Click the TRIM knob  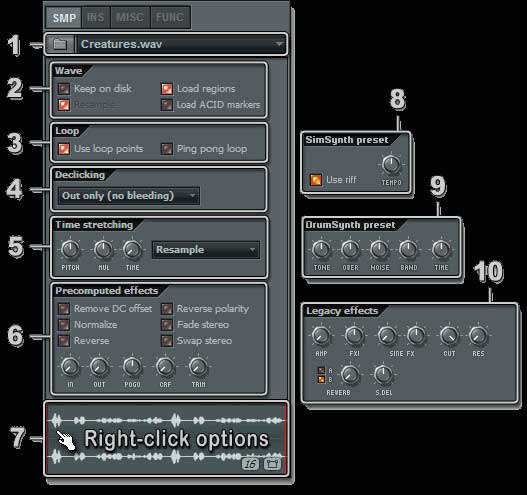coord(198,367)
